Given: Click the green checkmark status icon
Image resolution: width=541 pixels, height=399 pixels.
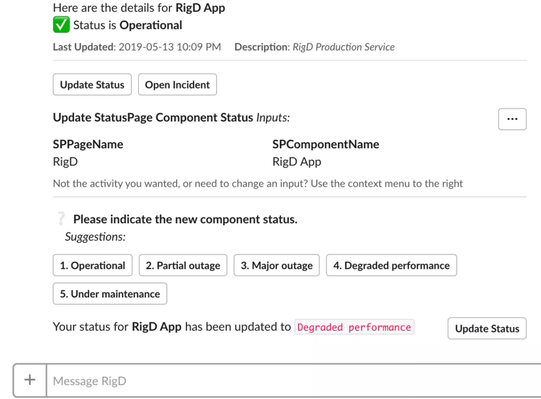Looking at the screenshot, I should click(x=61, y=25).
